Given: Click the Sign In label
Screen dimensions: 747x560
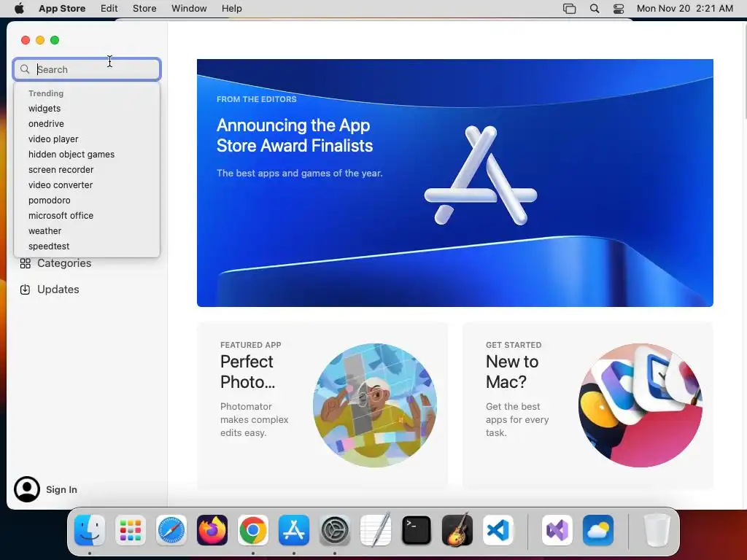Looking at the screenshot, I should tap(61, 489).
